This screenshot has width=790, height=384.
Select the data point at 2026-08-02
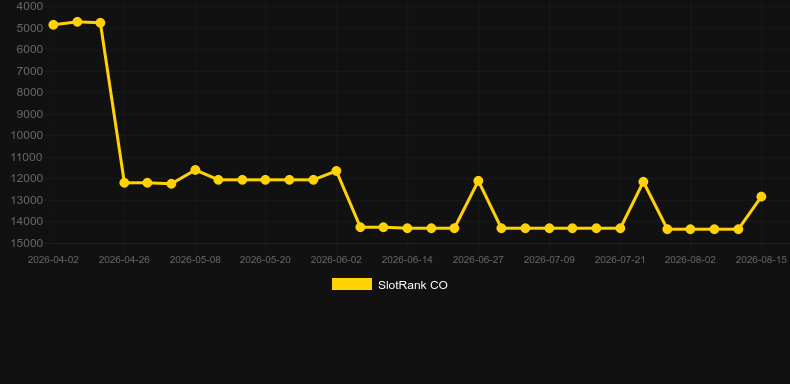coord(690,229)
